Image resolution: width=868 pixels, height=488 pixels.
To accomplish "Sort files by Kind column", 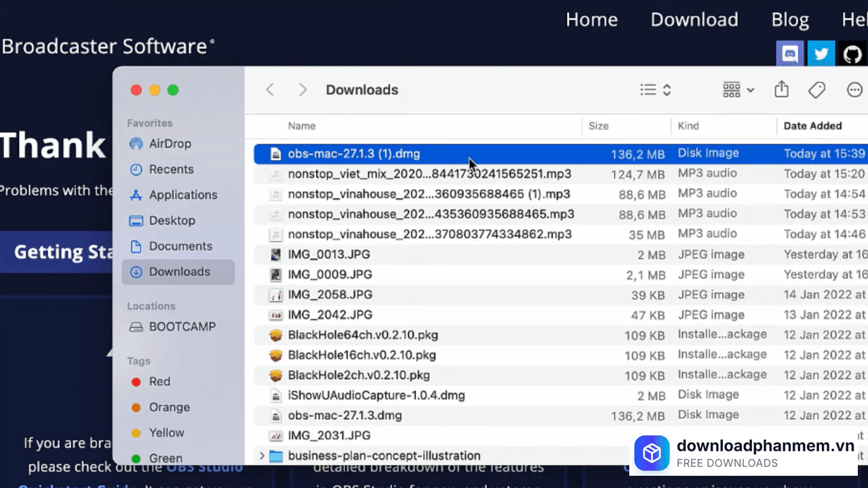I will (688, 126).
